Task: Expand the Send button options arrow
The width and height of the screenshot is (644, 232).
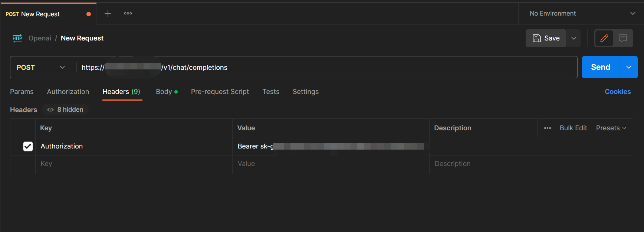Action: [x=629, y=67]
